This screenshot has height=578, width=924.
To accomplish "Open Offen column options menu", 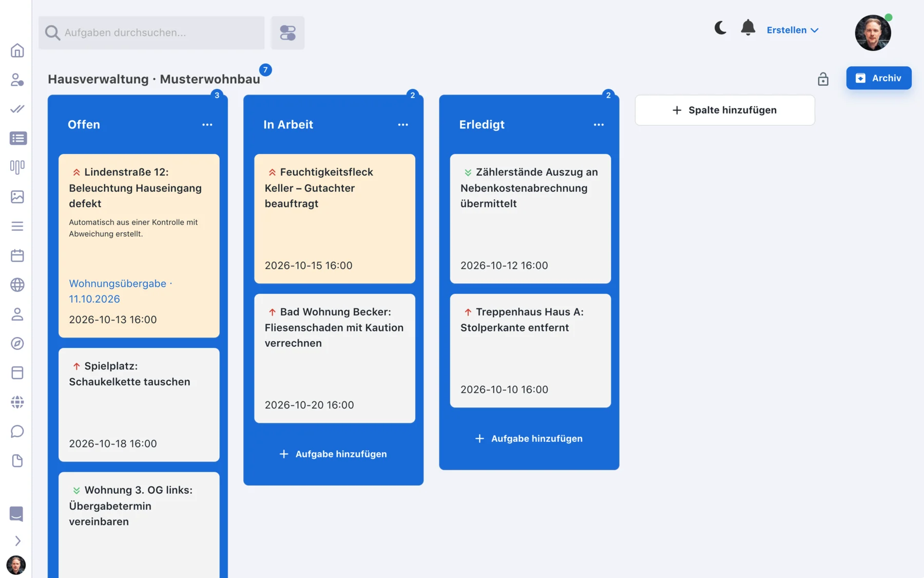I will tap(207, 124).
